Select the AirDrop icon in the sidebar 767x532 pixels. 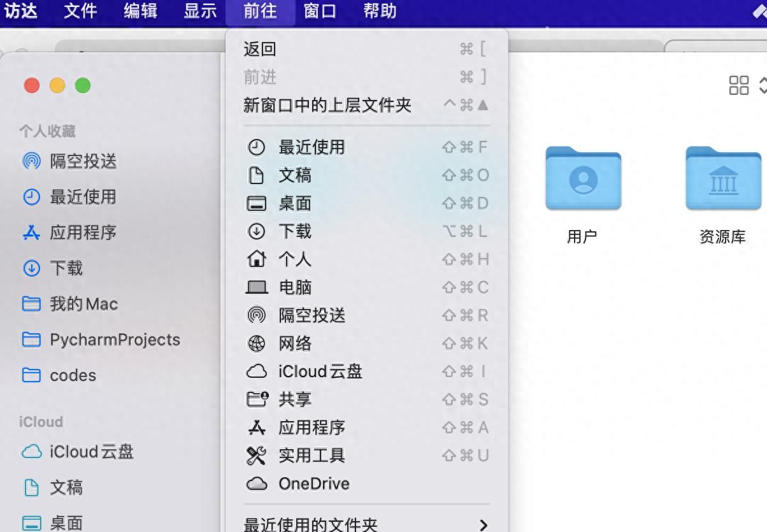pyautogui.click(x=31, y=161)
